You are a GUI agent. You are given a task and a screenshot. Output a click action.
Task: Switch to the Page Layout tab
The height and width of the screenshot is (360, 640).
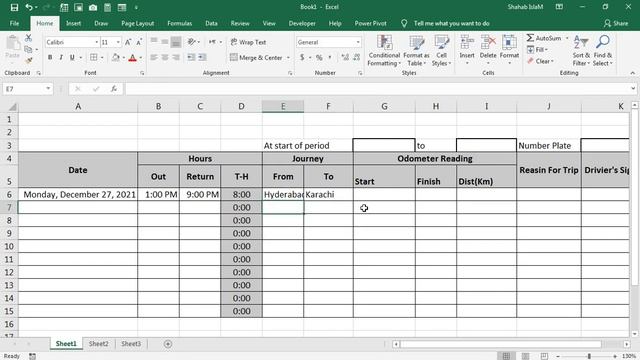point(138,23)
